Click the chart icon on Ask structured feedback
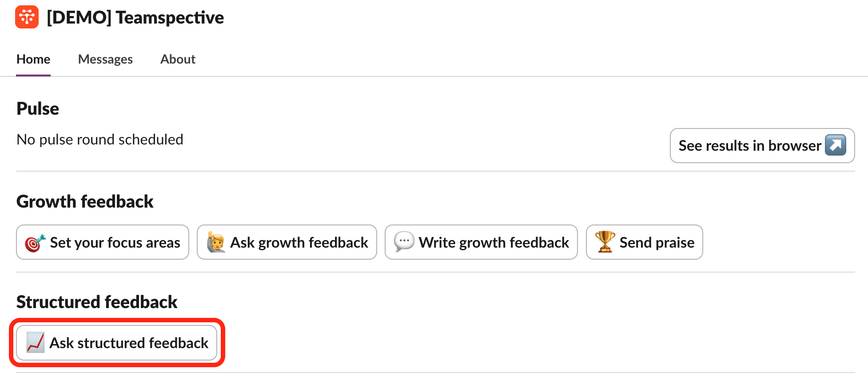Viewport: 868px width, 385px height. pyautogui.click(x=35, y=343)
